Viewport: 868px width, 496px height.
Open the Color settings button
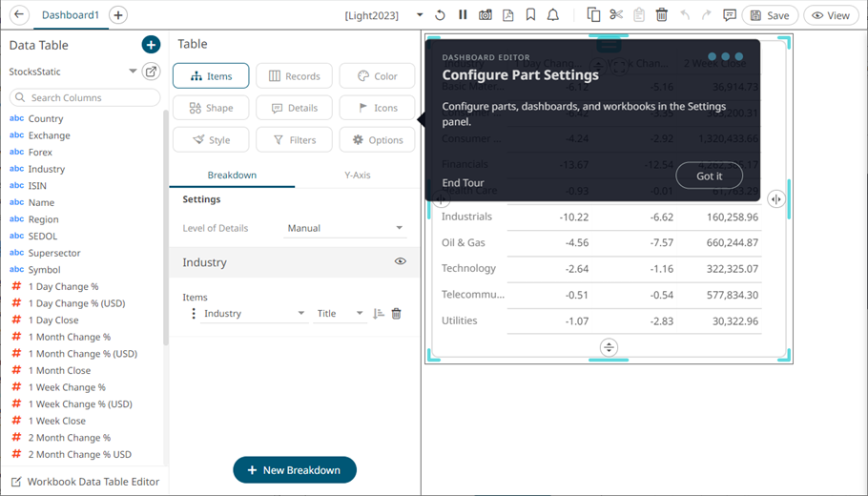tap(377, 76)
